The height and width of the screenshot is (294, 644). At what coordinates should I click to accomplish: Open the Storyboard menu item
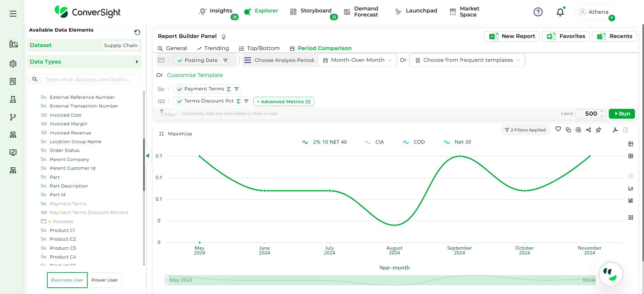315,11
